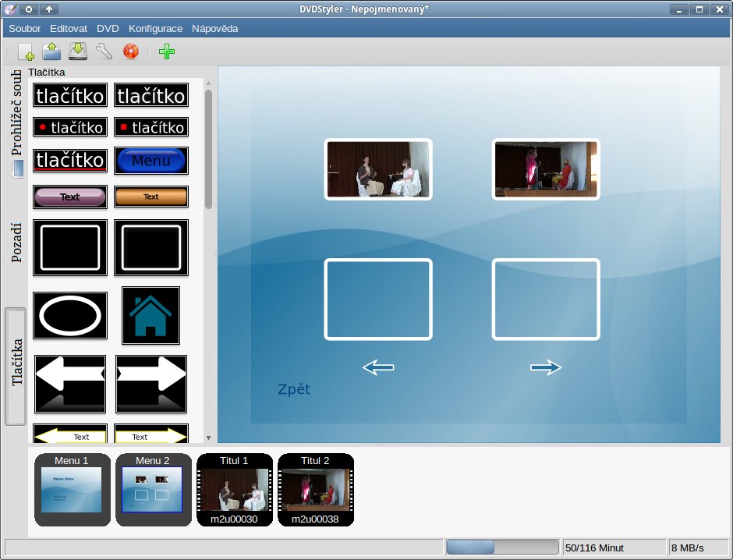The width and height of the screenshot is (733, 560).
Task: Click the button list scroll-down arrow
Action: point(208,438)
